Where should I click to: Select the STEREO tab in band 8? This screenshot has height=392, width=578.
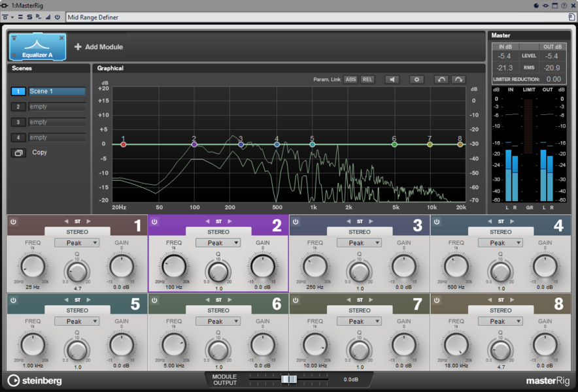click(x=501, y=310)
